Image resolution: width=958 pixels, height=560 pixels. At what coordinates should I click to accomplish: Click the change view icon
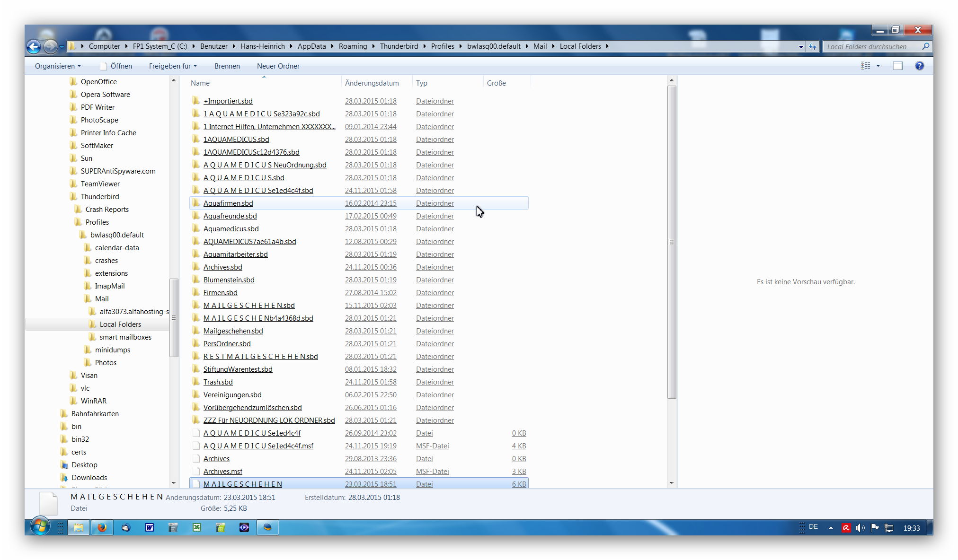pyautogui.click(x=866, y=66)
